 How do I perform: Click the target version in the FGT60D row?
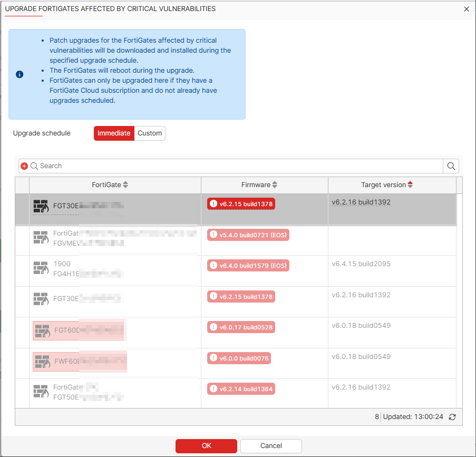pos(361,326)
